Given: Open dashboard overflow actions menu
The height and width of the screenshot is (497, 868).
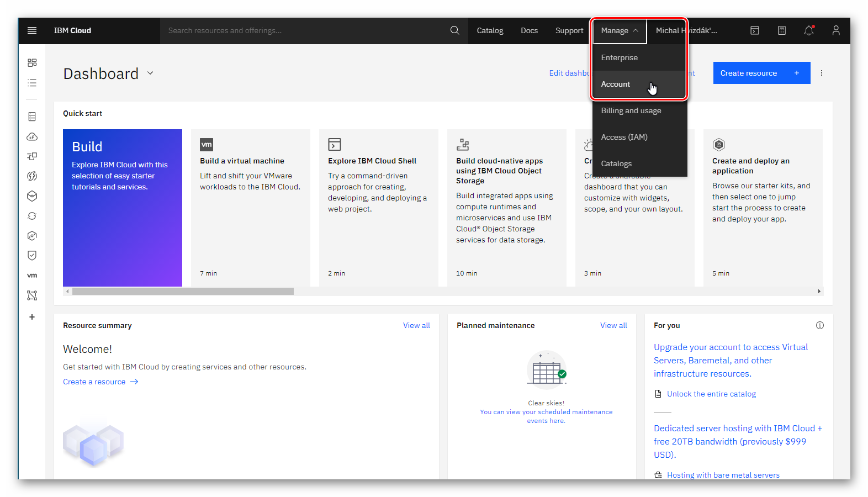Looking at the screenshot, I should pos(822,73).
